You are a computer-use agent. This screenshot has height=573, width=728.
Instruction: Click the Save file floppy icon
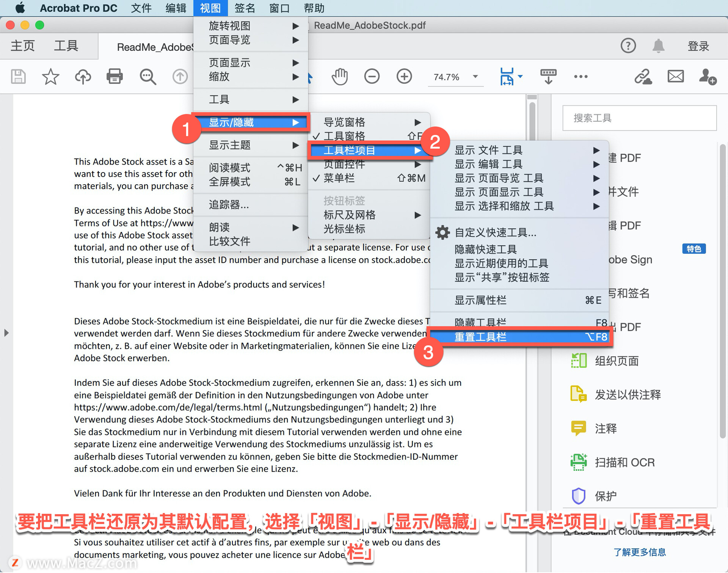coord(18,77)
